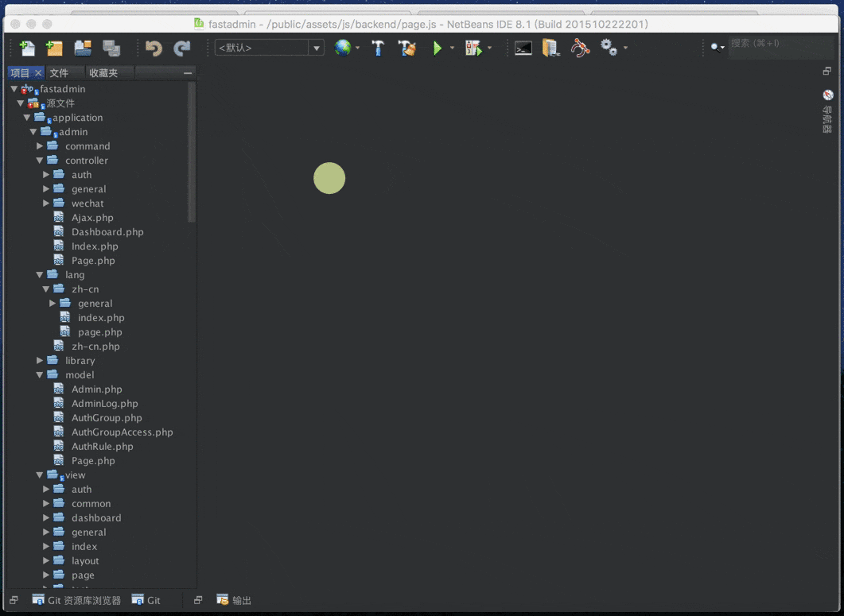Switch to the 文件 tab

pos(60,72)
